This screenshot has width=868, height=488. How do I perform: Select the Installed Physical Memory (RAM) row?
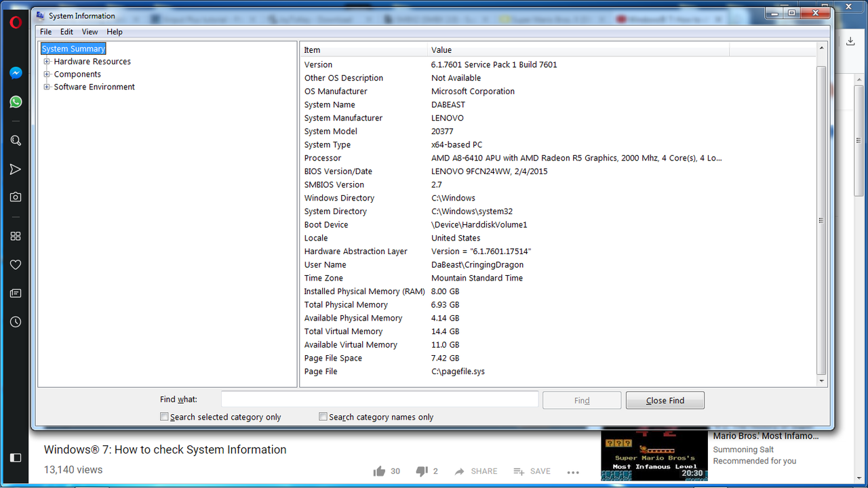click(558, 291)
